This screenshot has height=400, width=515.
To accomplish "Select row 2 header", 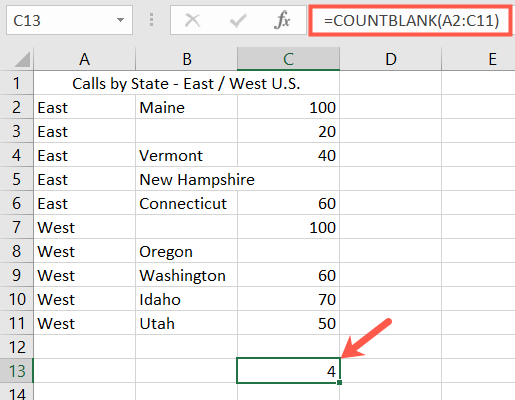I will point(17,107).
